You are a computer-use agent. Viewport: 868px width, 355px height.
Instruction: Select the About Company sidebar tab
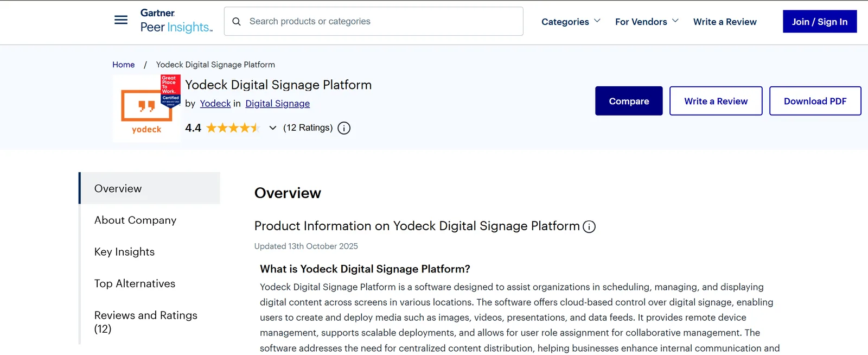(x=150, y=220)
